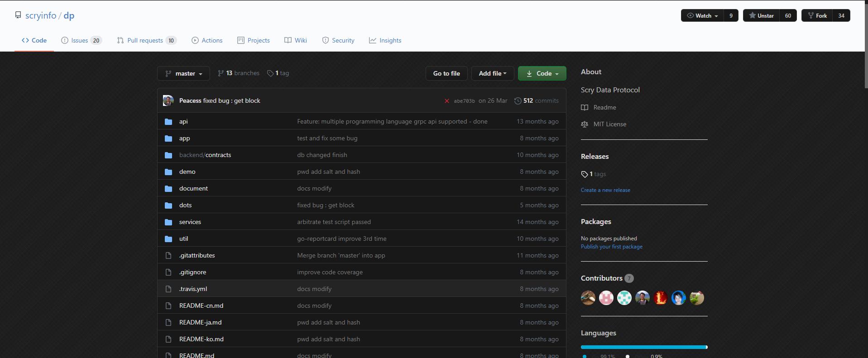Open the Watch notifications dropdown
The image size is (868, 358).
click(x=702, y=15)
